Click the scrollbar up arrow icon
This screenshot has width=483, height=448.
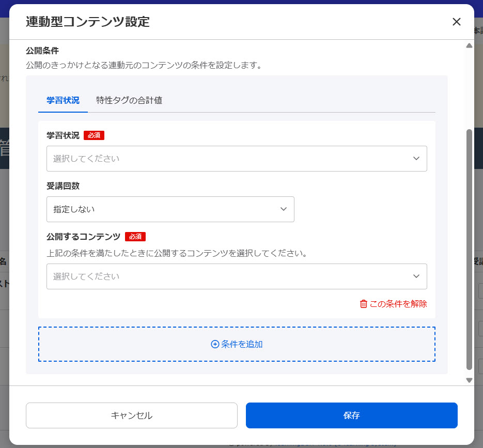click(x=469, y=45)
